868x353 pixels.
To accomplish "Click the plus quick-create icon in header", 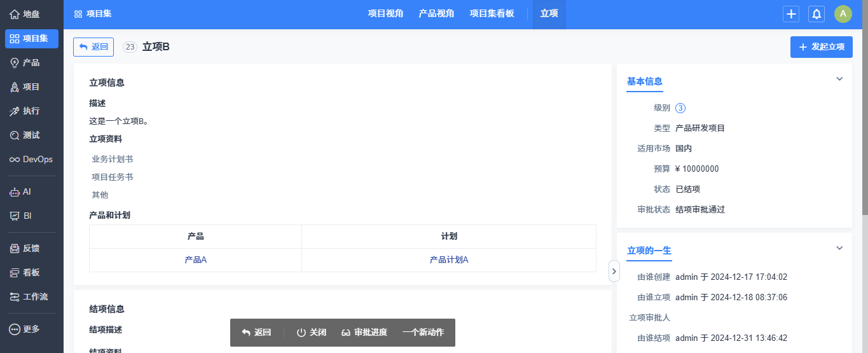I will [x=791, y=14].
